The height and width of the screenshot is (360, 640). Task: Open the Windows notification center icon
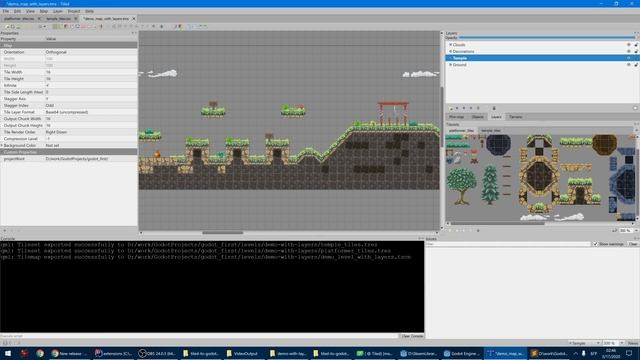tap(629, 353)
